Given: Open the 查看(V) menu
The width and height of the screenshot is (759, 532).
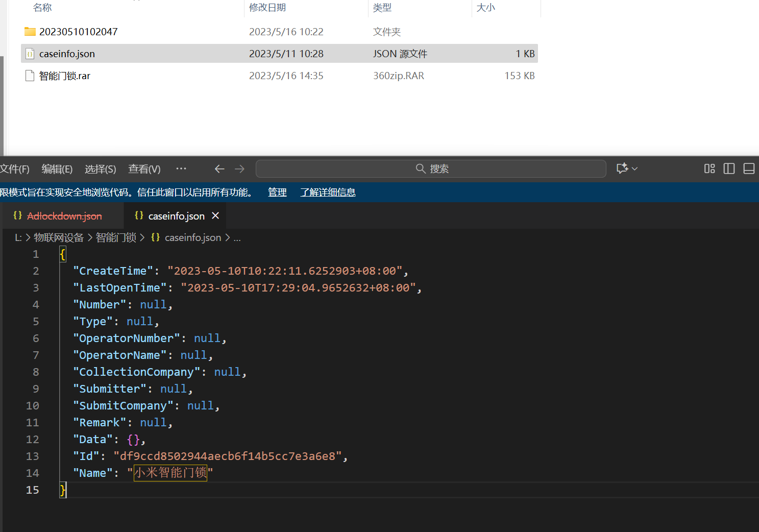Looking at the screenshot, I should pyautogui.click(x=144, y=169).
